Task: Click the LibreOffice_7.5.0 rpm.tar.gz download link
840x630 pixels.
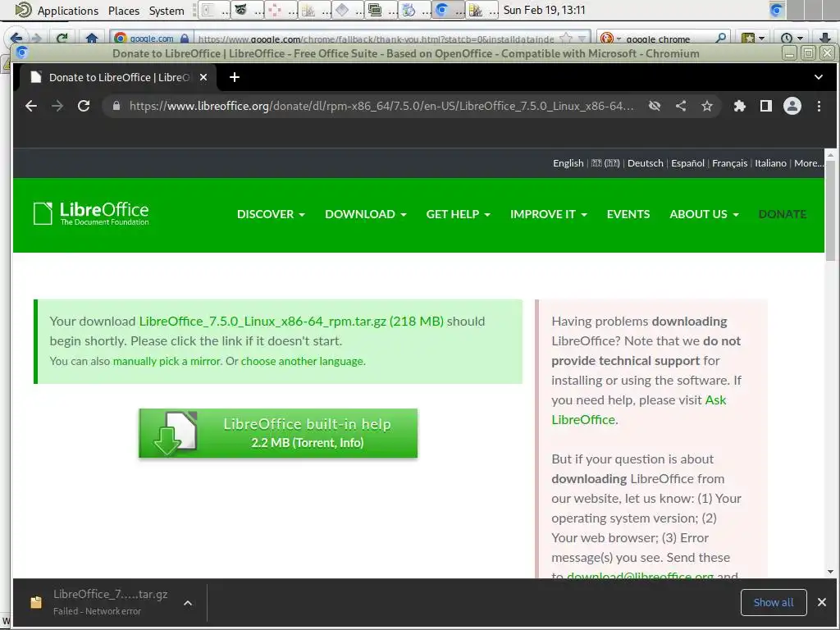Action: point(291,321)
